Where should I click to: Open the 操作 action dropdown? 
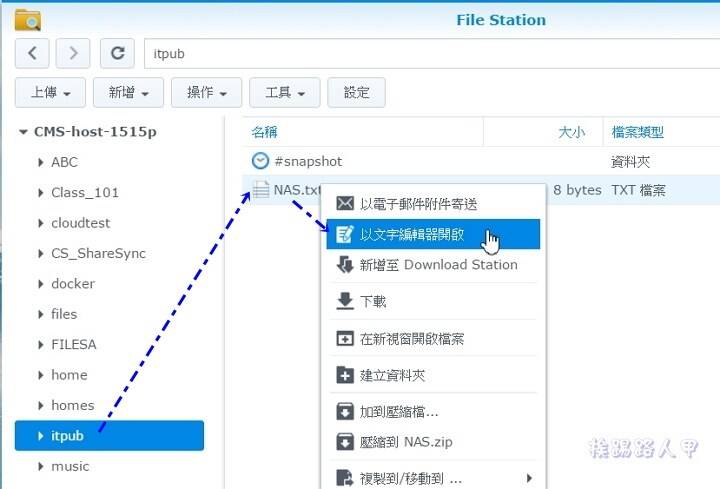[x=206, y=92]
